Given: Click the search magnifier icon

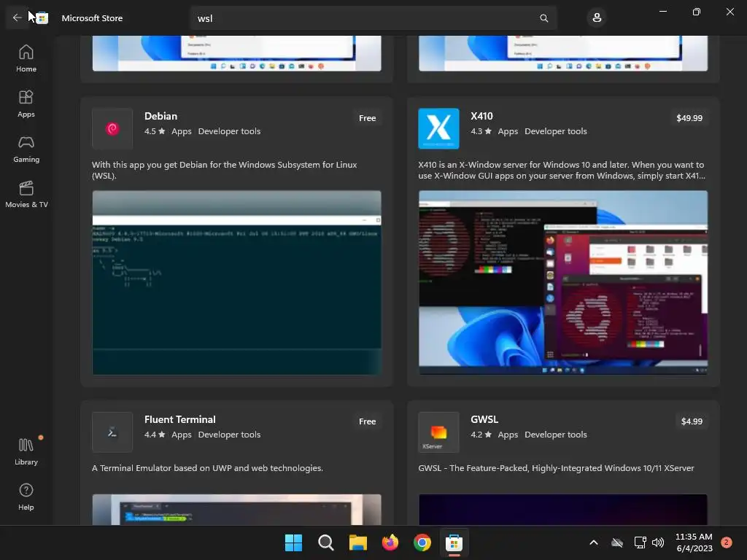Looking at the screenshot, I should coord(543,18).
